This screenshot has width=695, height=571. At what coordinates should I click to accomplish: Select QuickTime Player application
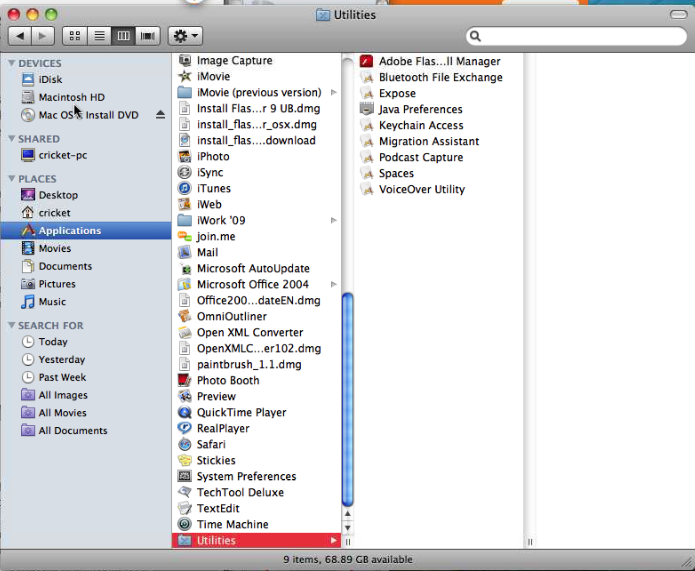(x=257, y=412)
